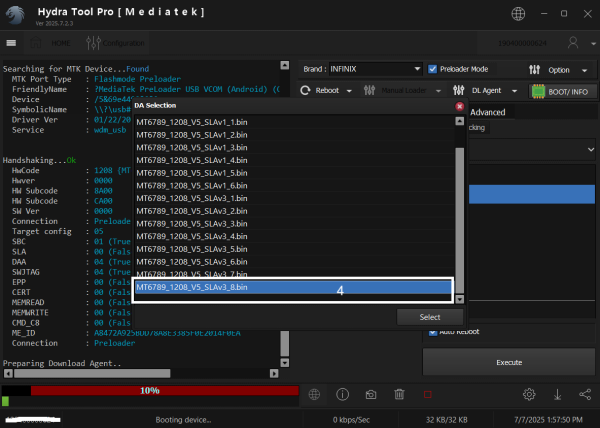600x428 pixels.
Task: Toggle the Auto Reboot checkbox
Action: (x=433, y=332)
